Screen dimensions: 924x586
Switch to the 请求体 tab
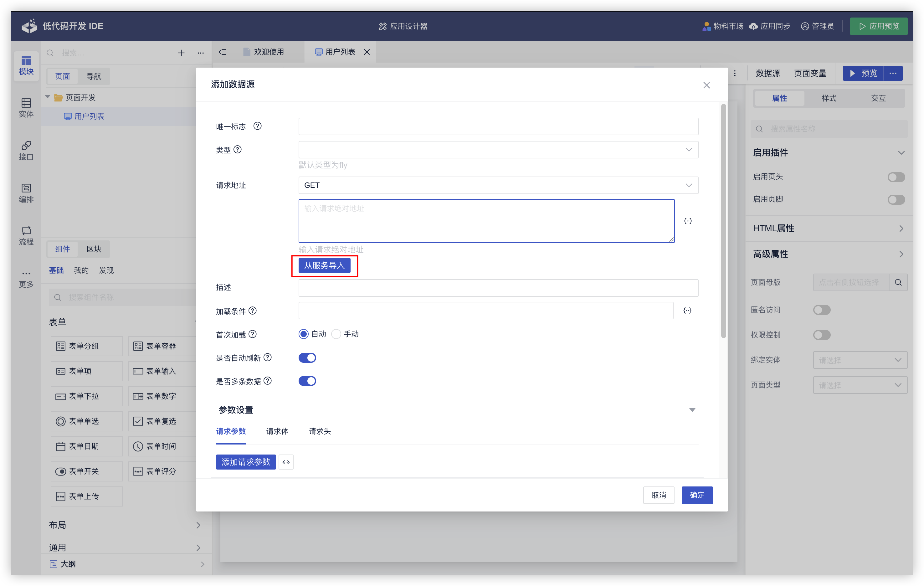pyautogui.click(x=277, y=431)
